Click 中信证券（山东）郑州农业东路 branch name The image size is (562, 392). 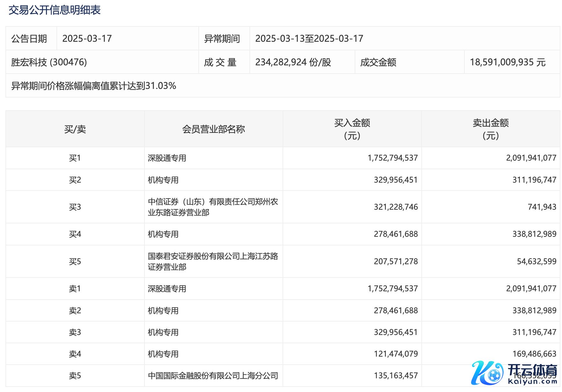point(213,207)
